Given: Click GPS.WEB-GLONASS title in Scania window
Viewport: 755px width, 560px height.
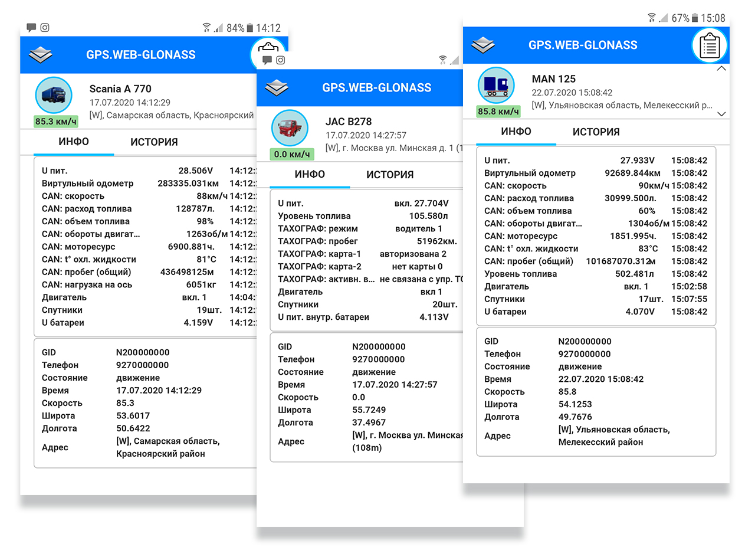Looking at the screenshot, I should tap(140, 55).
